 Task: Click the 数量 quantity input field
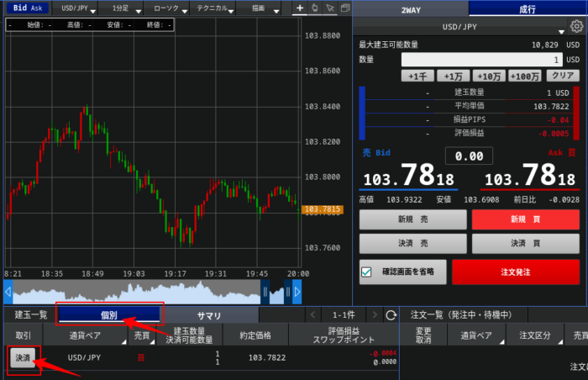point(480,61)
